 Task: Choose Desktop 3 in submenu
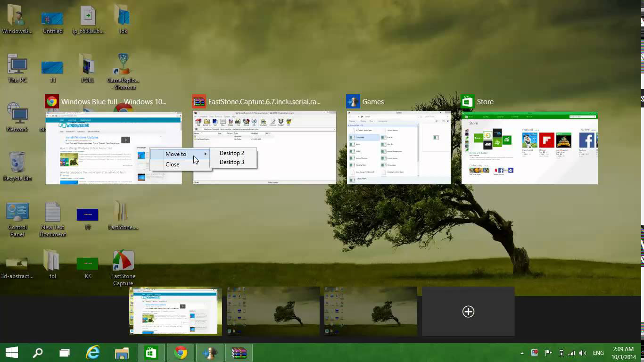point(232,162)
